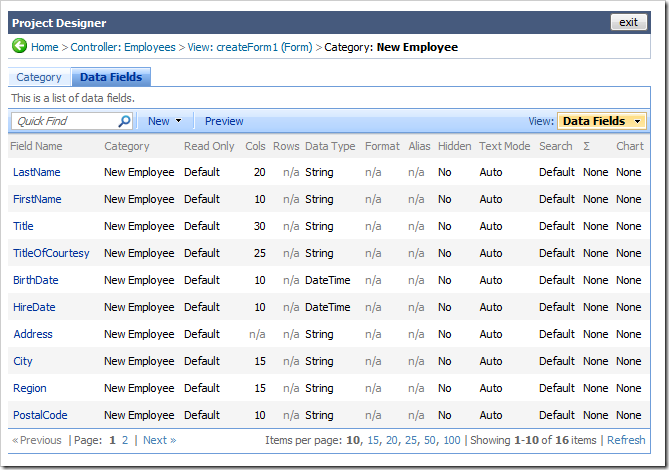Image resolution: width=669 pixels, height=470 pixels.
Task: Click String data type in City row
Action: point(319,361)
